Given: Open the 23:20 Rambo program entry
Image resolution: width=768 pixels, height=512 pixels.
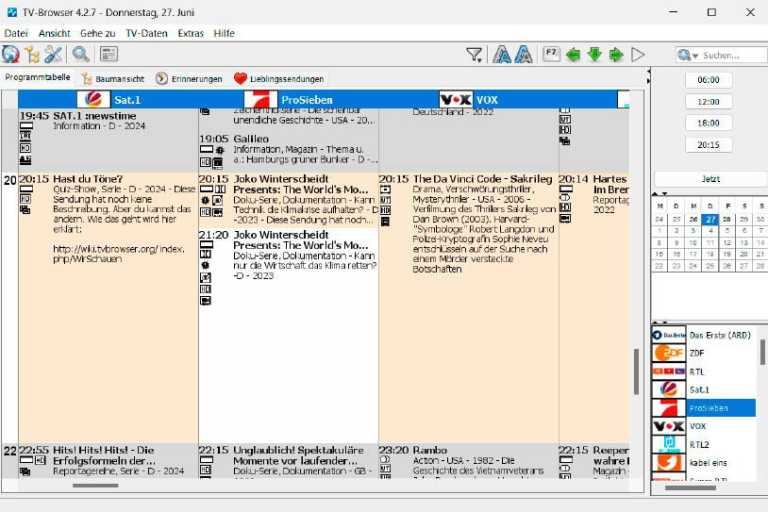Looking at the screenshot, I should [468, 461].
